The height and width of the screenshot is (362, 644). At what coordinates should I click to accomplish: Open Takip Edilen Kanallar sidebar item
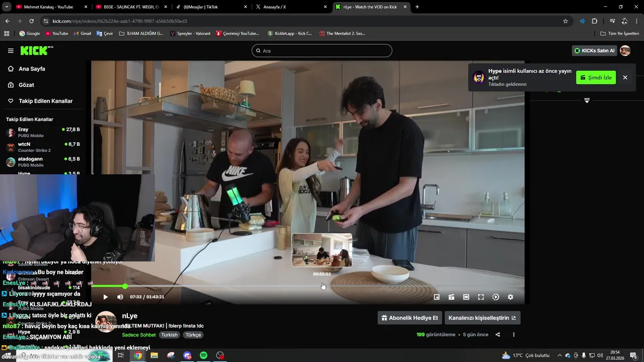45,101
